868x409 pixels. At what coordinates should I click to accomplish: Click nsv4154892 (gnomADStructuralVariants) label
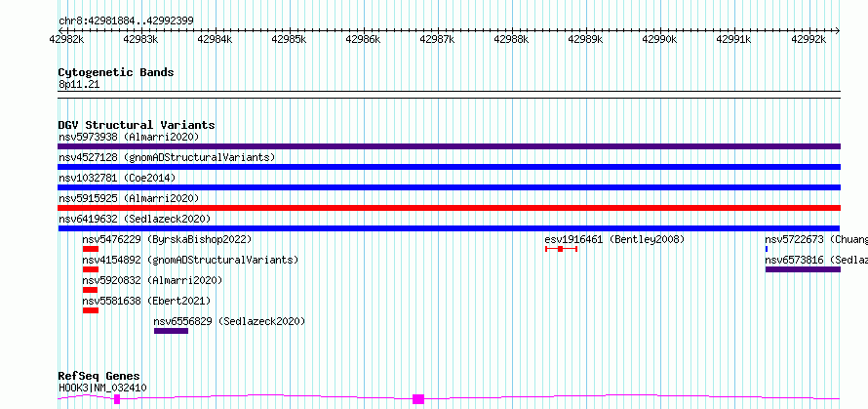pos(190,260)
